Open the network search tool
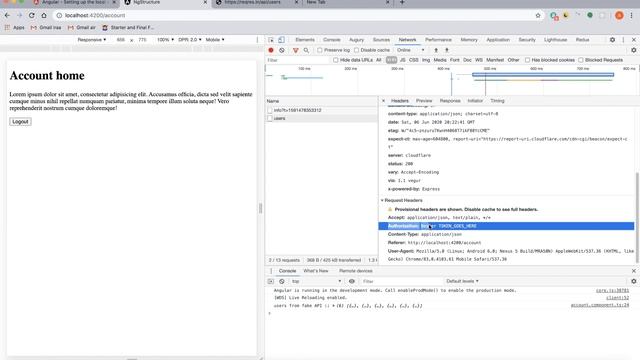The width and height of the screenshot is (640, 360). click(306, 50)
